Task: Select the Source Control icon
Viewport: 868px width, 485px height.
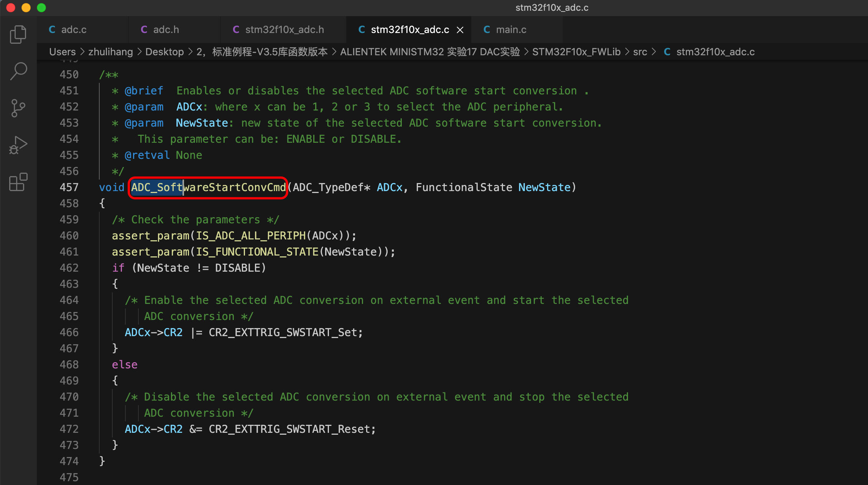Action: click(x=18, y=107)
